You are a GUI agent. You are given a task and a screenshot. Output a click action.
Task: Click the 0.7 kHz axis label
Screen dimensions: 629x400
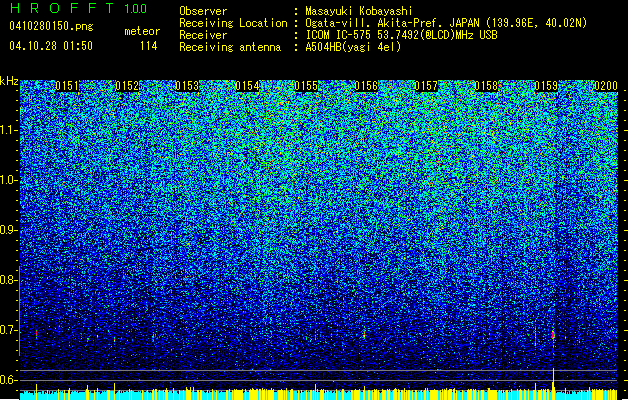click(x=9, y=330)
